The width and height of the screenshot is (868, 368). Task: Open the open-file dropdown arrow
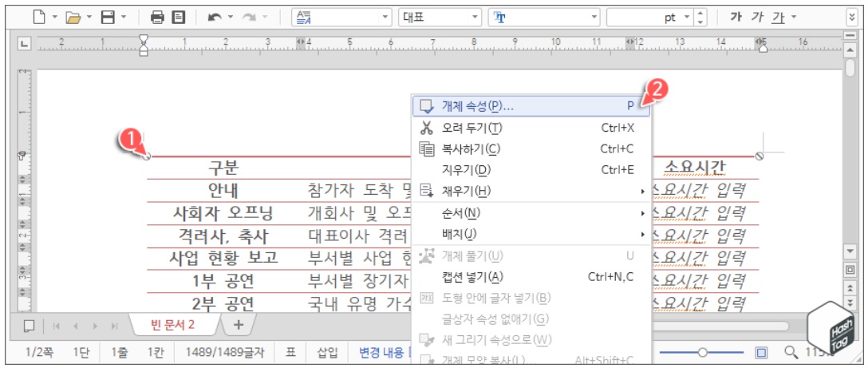coord(89,18)
